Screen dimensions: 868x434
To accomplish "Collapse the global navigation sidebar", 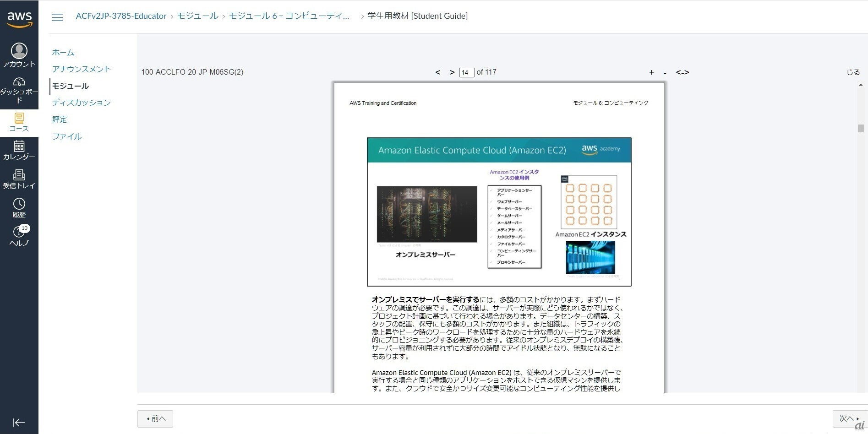I will (x=19, y=423).
